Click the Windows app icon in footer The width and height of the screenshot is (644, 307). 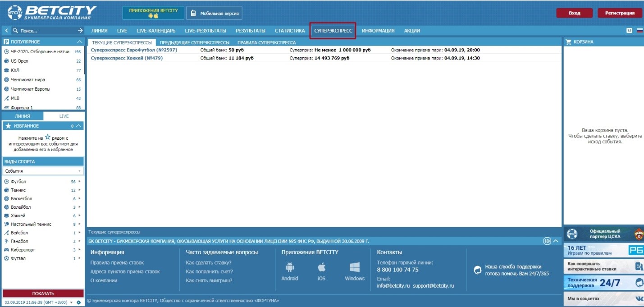pos(354,267)
